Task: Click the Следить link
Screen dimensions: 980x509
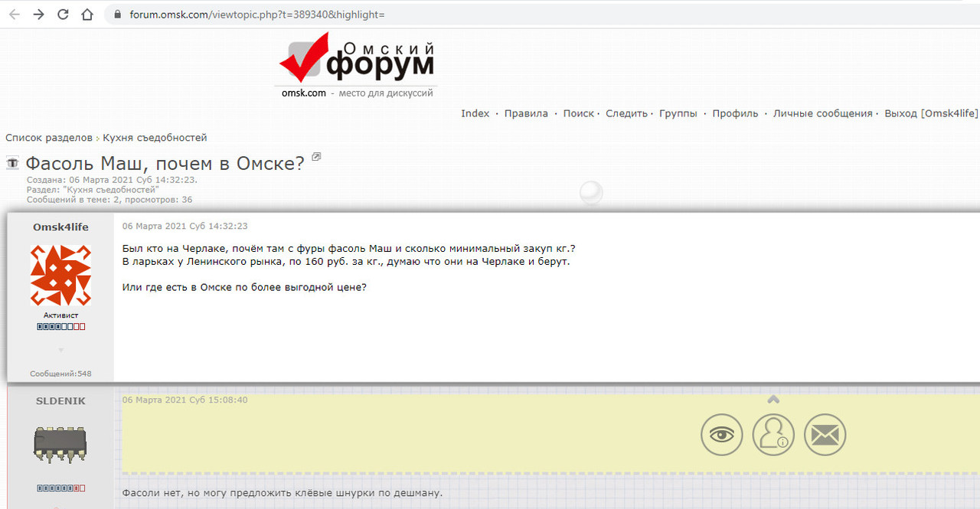Action: pyautogui.click(x=626, y=113)
